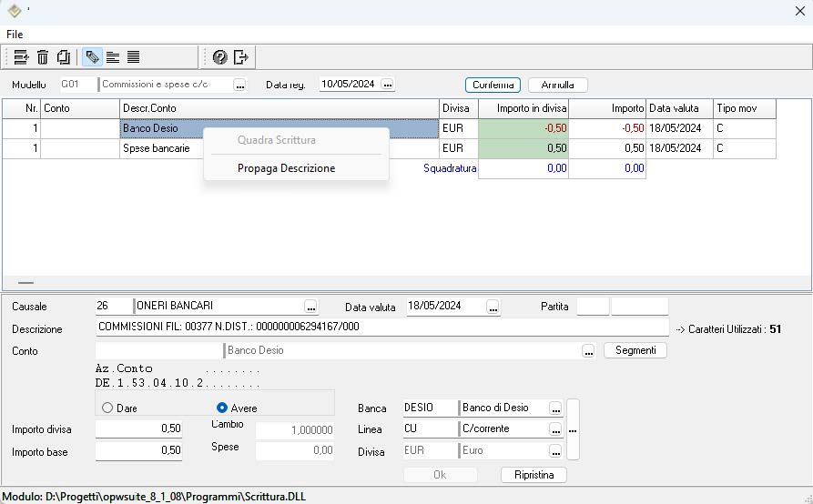The width and height of the screenshot is (813, 504).
Task: Open help with the question mark icon
Action: (219, 57)
